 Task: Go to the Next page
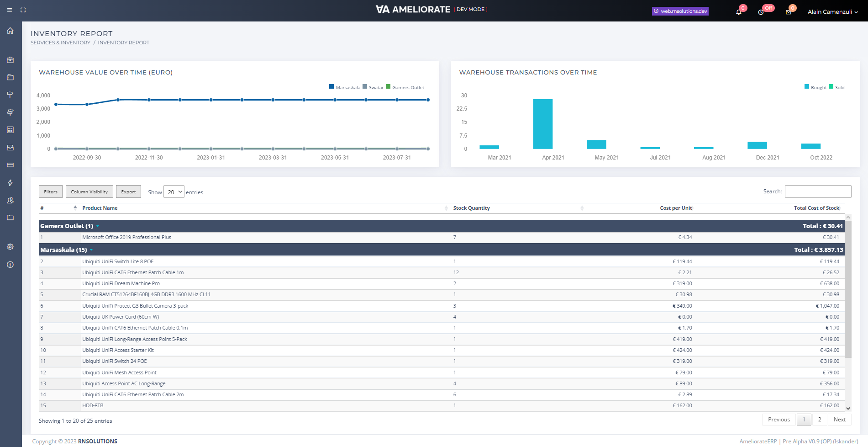click(x=840, y=420)
